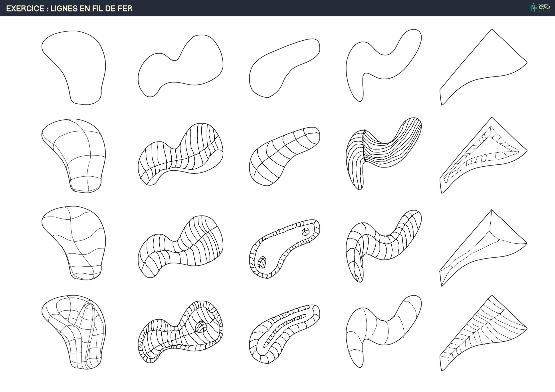Click the Digital Painting School logo
The height and width of the screenshot is (392, 555).
540,8
